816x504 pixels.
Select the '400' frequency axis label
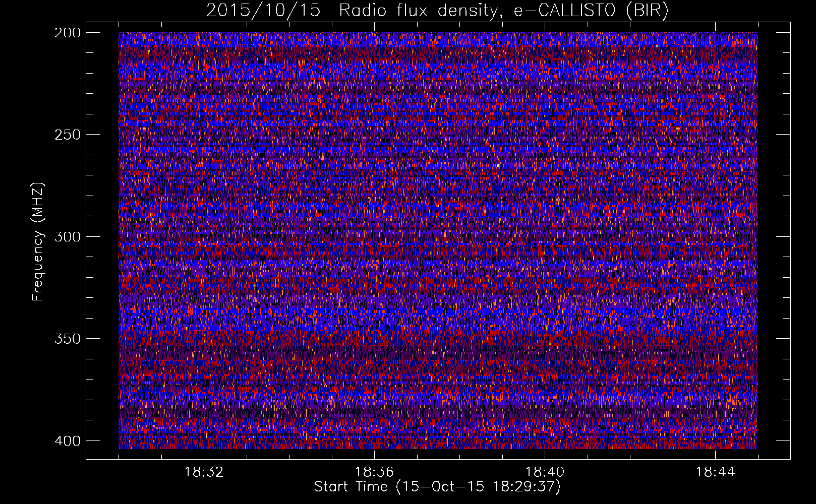[67, 440]
